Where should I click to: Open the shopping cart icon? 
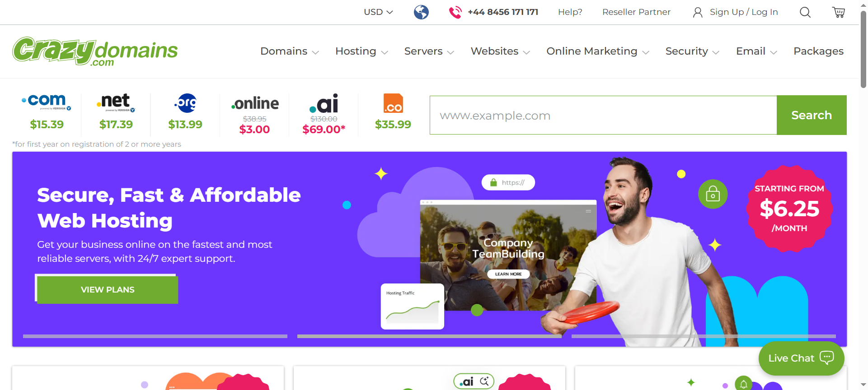[838, 12]
